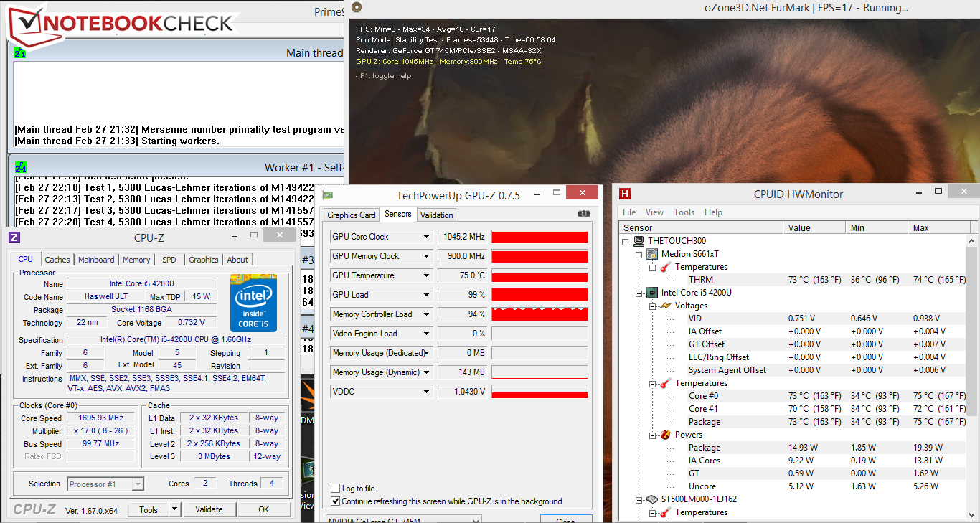980x523 pixels.
Task: Switch to the Graphics Card tab in GPU-Z
Action: 352,215
